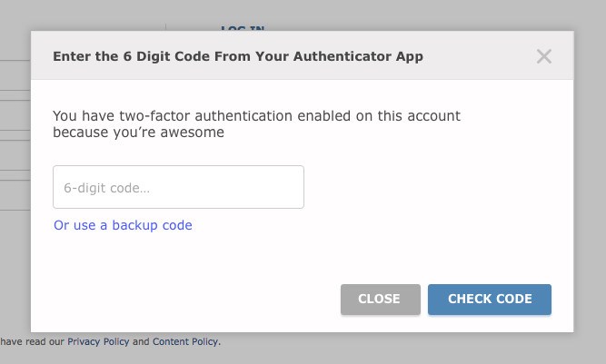Image resolution: width=606 pixels, height=364 pixels.
Task: Click the two-factor authentication description text
Action: pyautogui.click(x=256, y=116)
